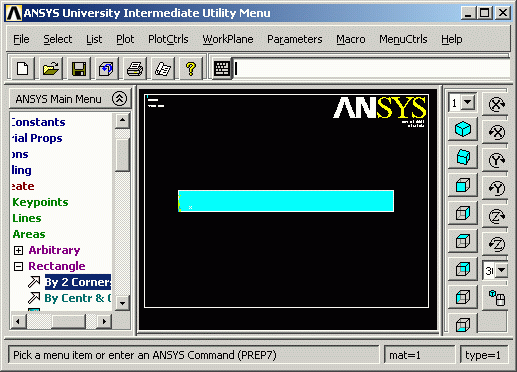Select the Arbitrary tree label
The width and height of the screenshot is (517, 372).
click(54, 250)
